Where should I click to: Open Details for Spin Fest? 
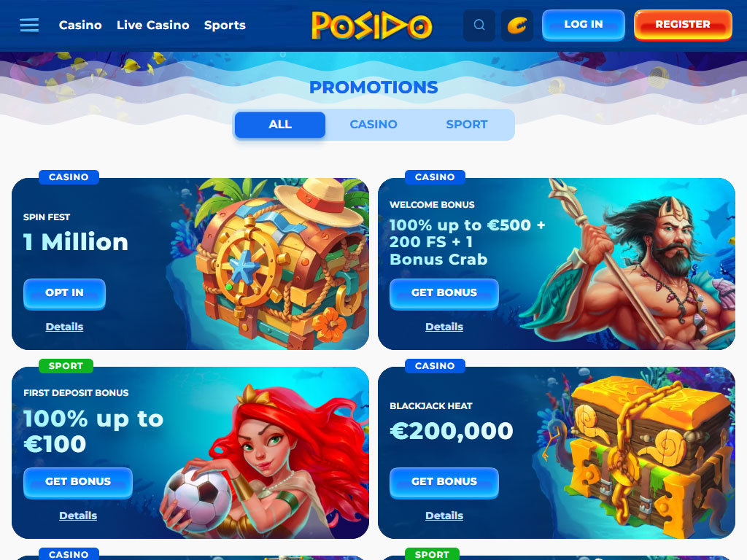64,327
